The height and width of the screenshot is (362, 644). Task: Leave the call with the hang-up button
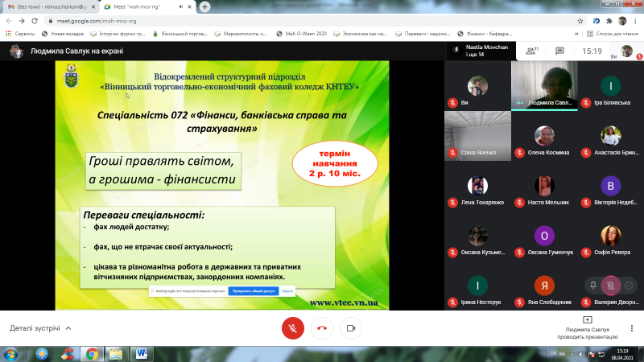point(322,328)
